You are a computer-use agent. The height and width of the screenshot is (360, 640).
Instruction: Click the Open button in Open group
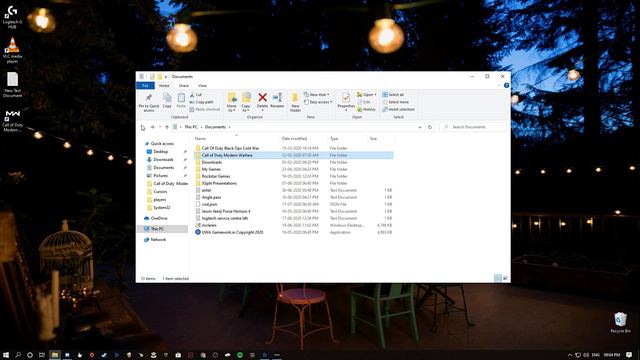366,95
